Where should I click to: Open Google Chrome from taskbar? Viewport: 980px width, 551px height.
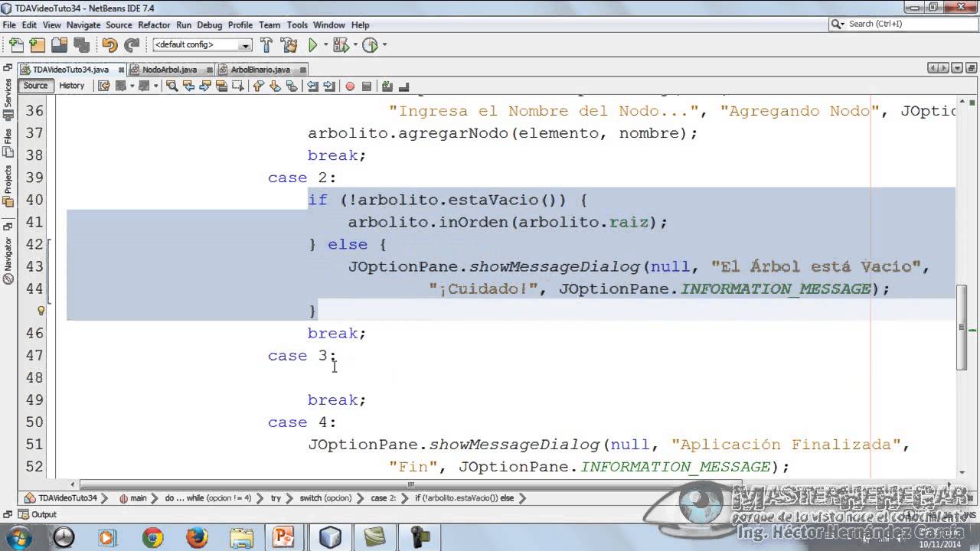pos(152,537)
